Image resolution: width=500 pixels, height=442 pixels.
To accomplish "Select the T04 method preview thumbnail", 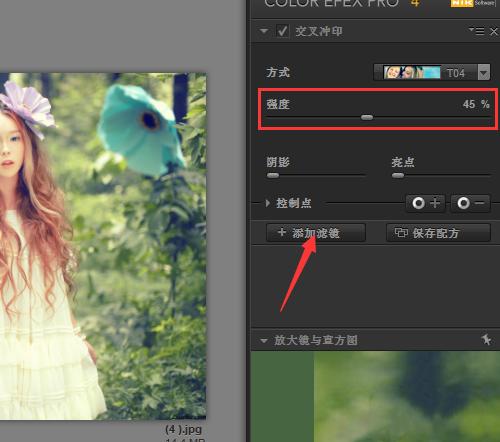I will click(412, 72).
